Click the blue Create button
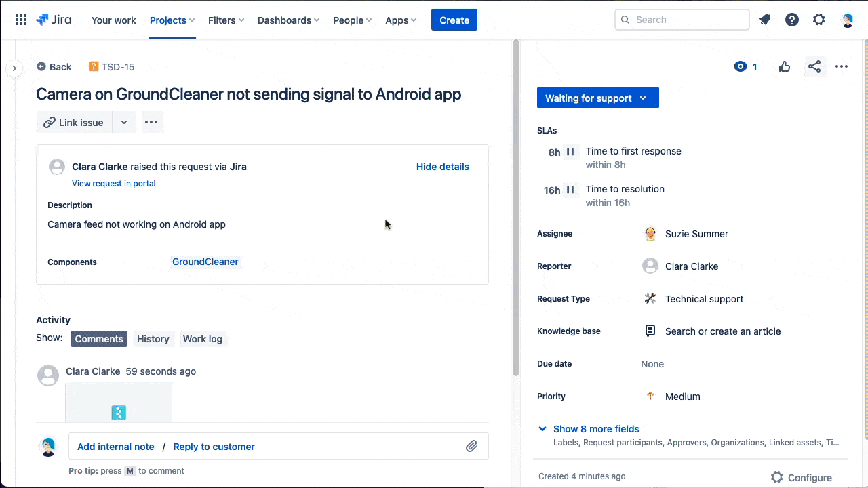Screen dimensions: 868x488 click(454, 20)
